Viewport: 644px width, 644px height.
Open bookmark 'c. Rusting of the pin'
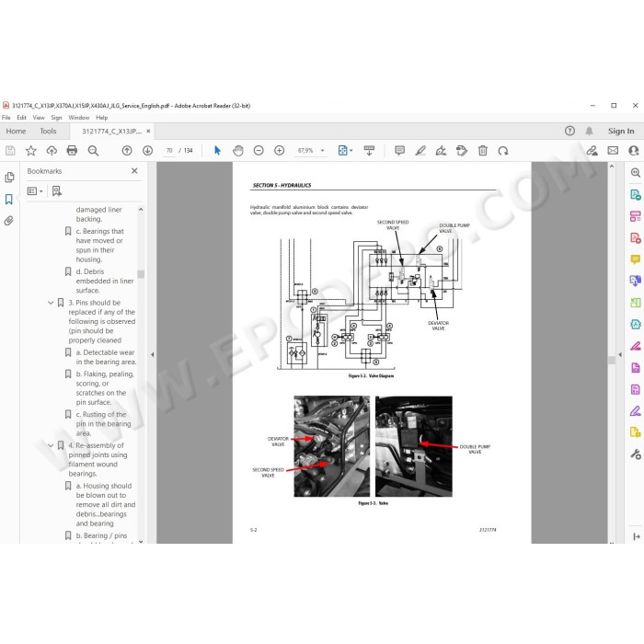103,424
